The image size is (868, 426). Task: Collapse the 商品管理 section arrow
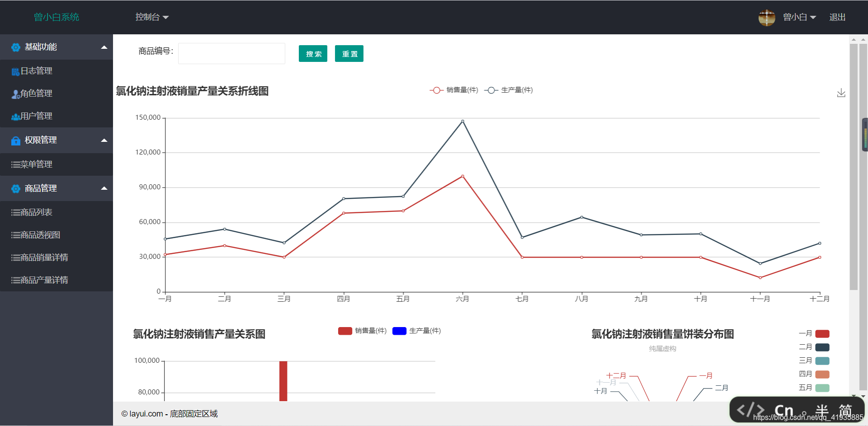pos(104,188)
